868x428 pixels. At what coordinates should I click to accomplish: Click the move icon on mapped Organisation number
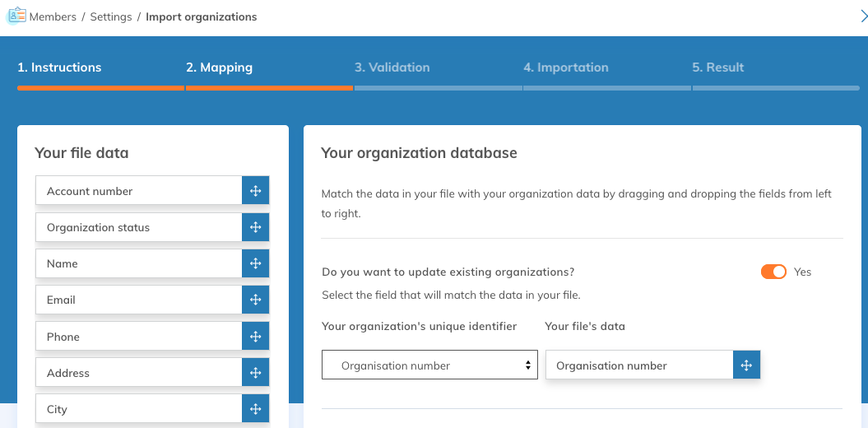[x=746, y=365]
